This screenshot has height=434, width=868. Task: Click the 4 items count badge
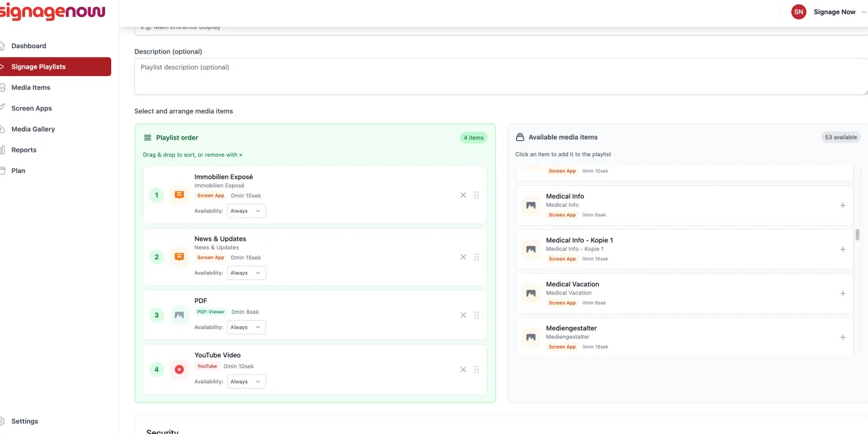point(473,138)
